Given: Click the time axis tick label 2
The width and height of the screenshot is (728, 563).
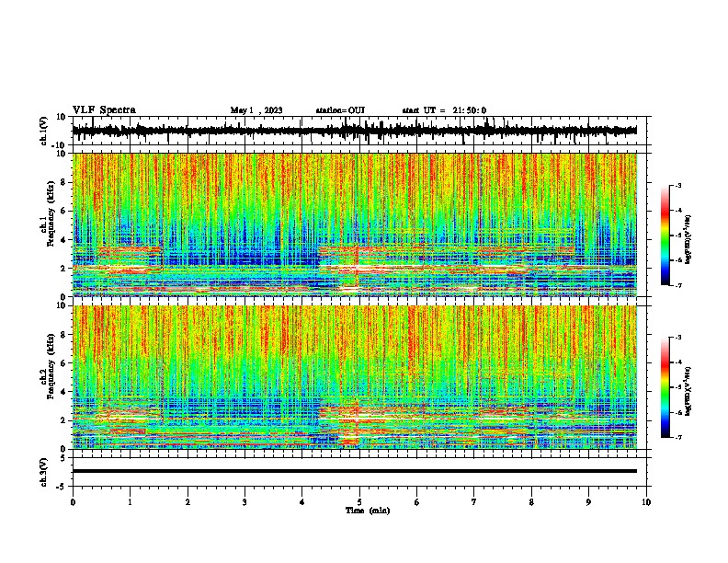Looking at the screenshot, I should [x=188, y=502].
